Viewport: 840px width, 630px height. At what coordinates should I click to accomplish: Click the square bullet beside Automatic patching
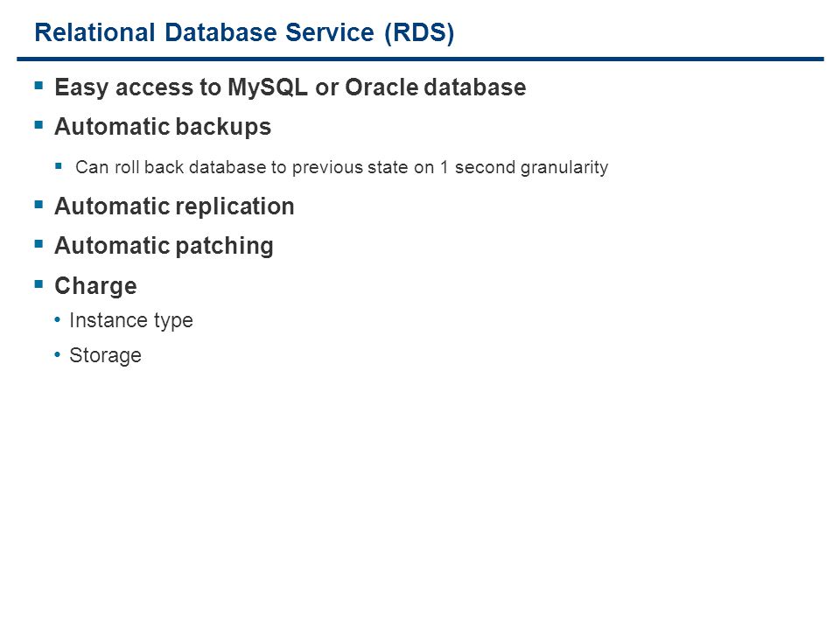pos(38,244)
